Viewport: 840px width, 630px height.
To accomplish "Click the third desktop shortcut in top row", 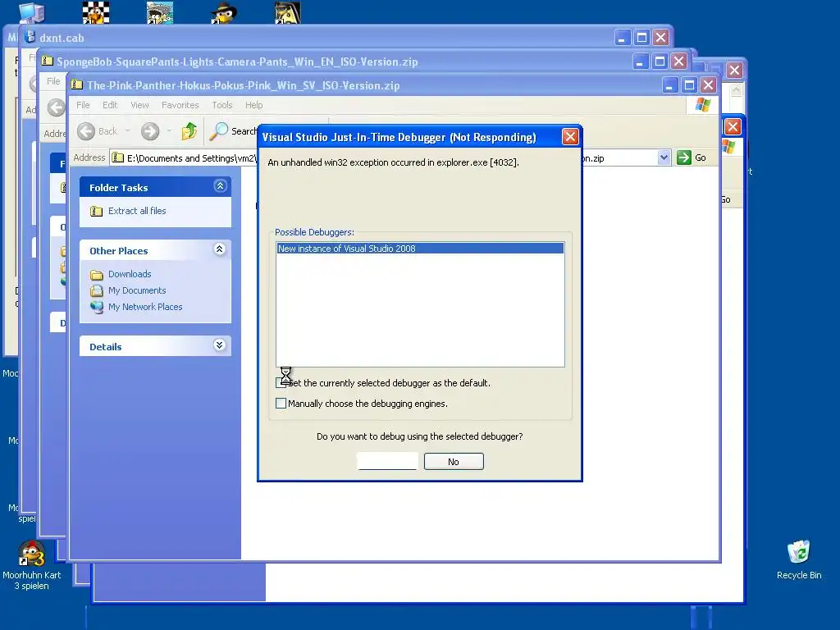I will [160, 11].
